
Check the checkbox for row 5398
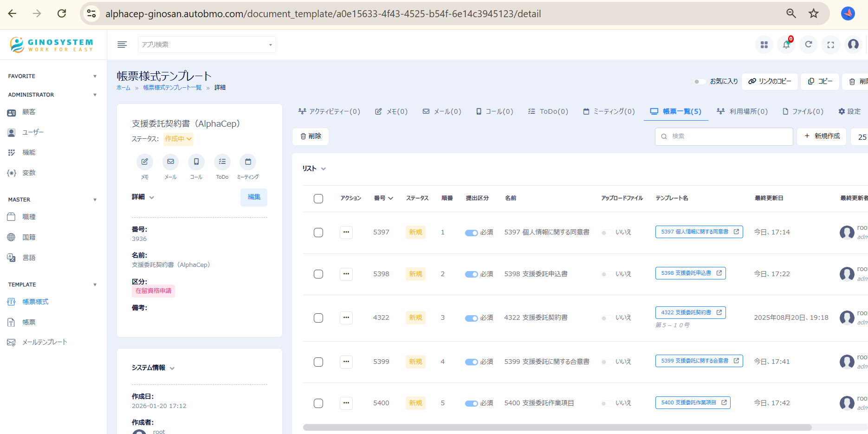tap(318, 274)
